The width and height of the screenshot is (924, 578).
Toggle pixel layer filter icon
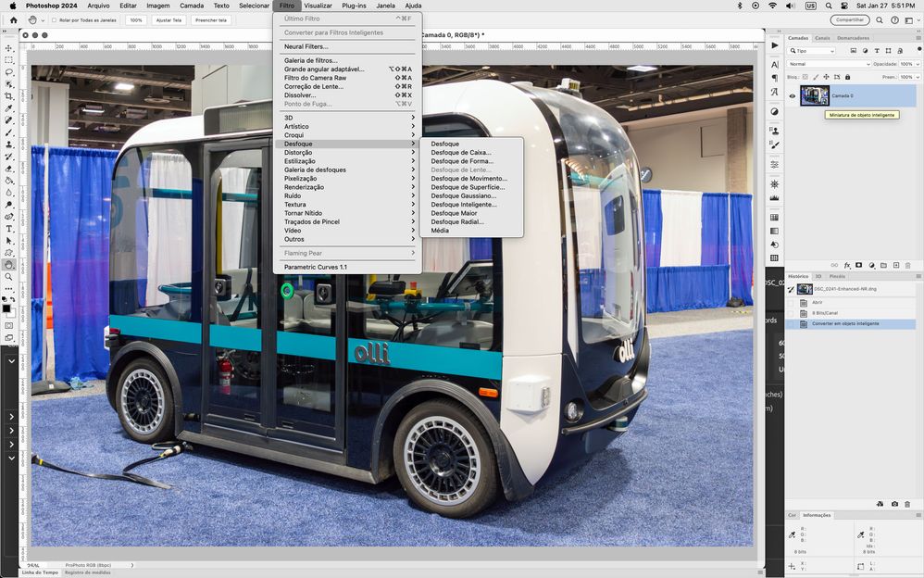[x=854, y=51]
